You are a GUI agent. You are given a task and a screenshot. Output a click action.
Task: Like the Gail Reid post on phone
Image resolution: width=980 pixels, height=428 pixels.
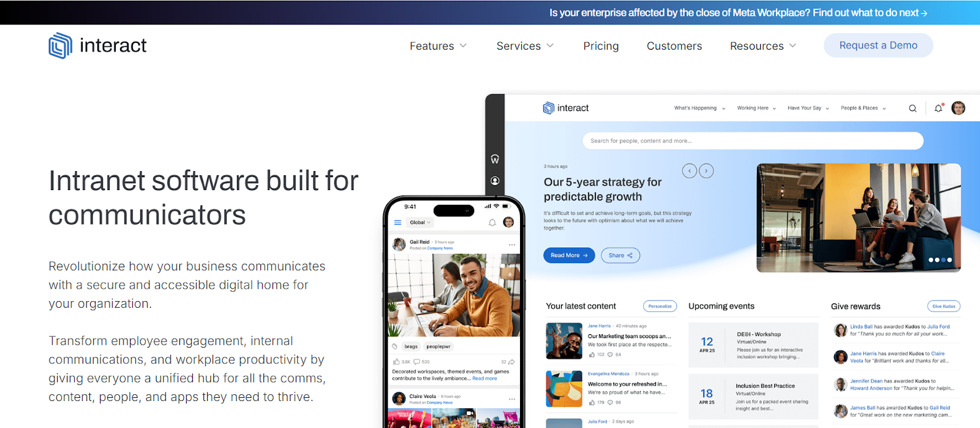pyautogui.click(x=396, y=362)
